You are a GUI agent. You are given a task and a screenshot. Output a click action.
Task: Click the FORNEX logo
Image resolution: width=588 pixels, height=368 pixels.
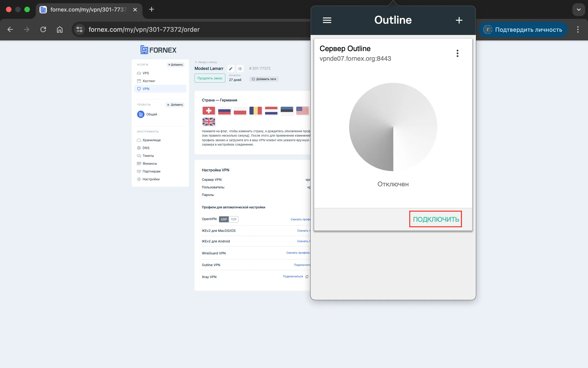pos(158,50)
